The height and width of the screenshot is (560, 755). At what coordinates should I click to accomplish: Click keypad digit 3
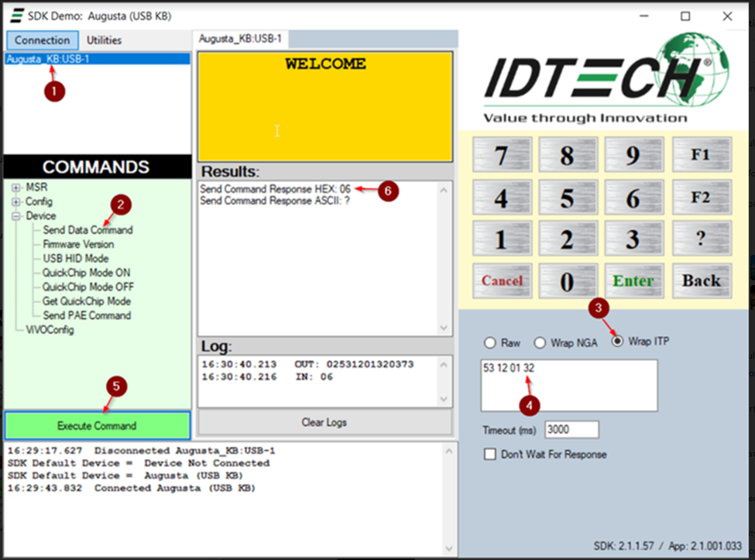point(633,239)
